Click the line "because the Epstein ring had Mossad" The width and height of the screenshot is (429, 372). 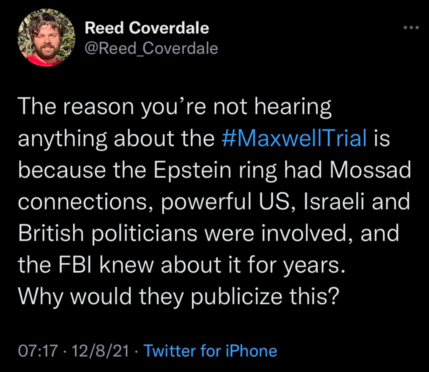tap(214, 170)
